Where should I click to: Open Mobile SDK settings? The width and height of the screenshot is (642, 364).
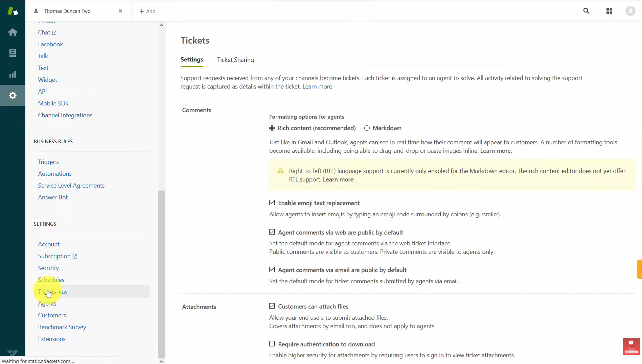[x=53, y=103]
